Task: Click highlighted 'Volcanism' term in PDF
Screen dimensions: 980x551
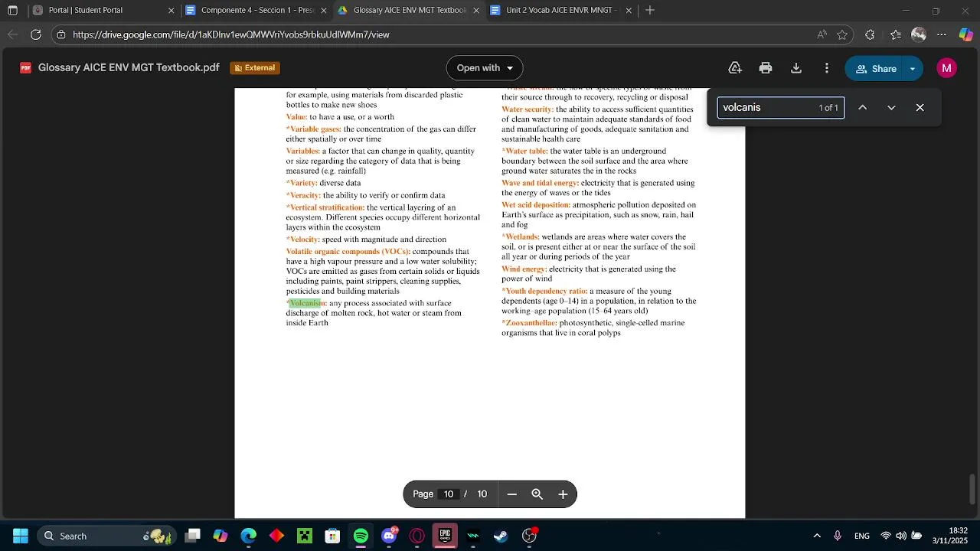Action: 307,304
